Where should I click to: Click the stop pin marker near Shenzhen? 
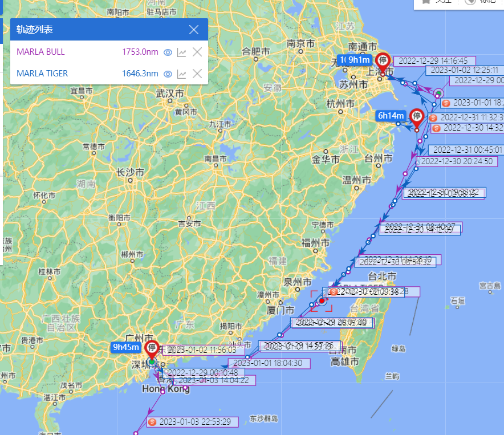click(x=152, y=349)
